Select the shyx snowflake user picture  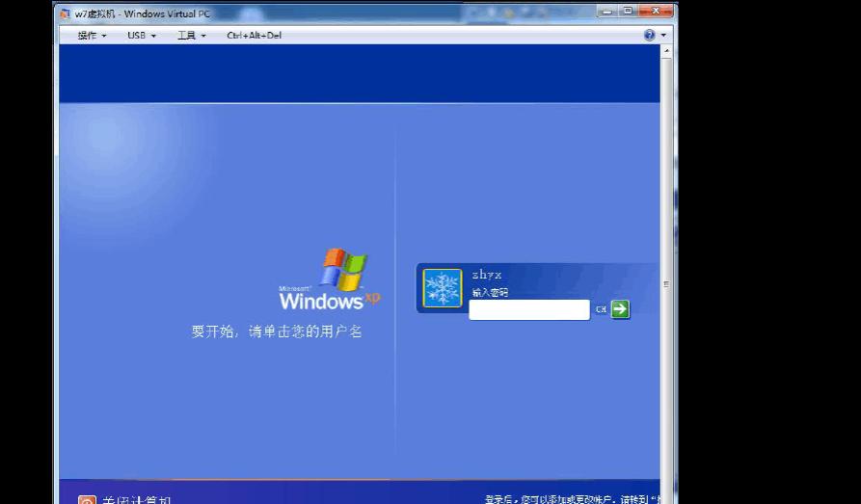coord(442,288)
